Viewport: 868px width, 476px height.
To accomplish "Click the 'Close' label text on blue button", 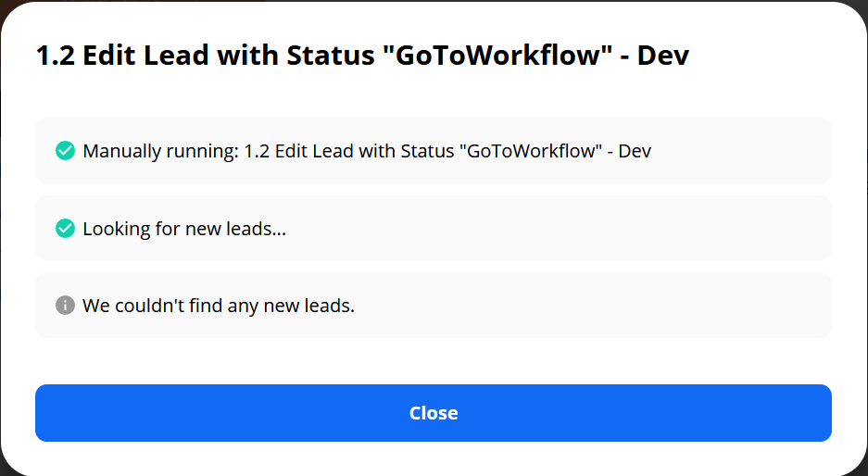I will pos(434,413).
